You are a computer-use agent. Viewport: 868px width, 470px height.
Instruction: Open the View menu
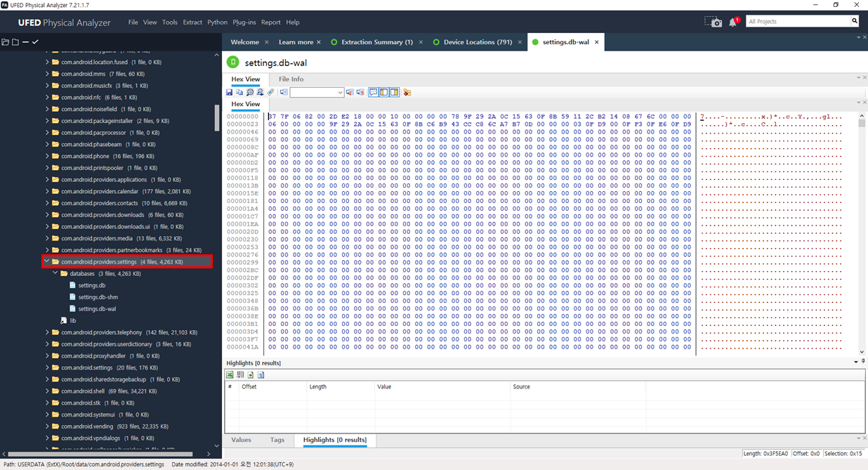point(150,22)
